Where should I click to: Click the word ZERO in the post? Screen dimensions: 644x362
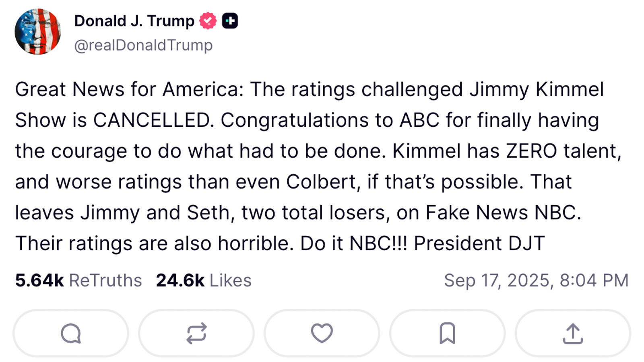coord(531,151)
